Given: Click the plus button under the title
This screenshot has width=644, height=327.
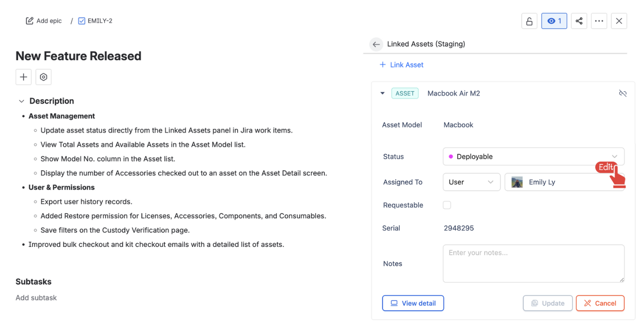Looking at the screenshot, I should tap(23, 77).
